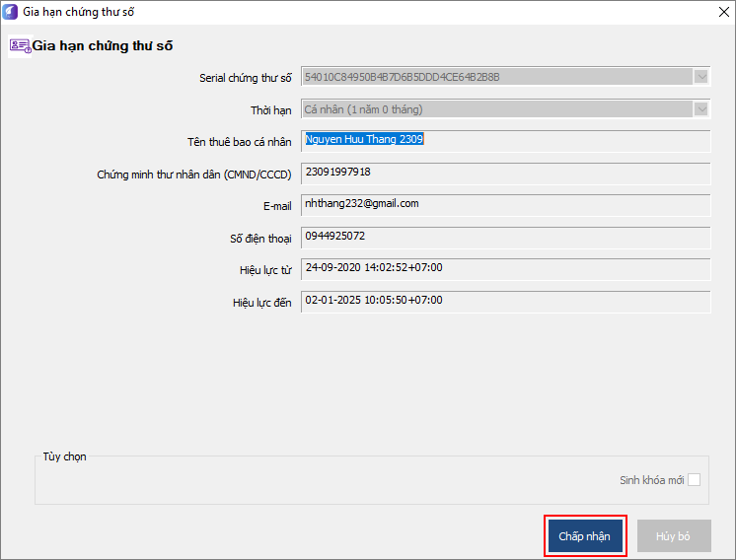Focus the Tên thuê bao cá nhân field
The height and width of the screenshot is (560, 736).
click(x=505, y=141)
